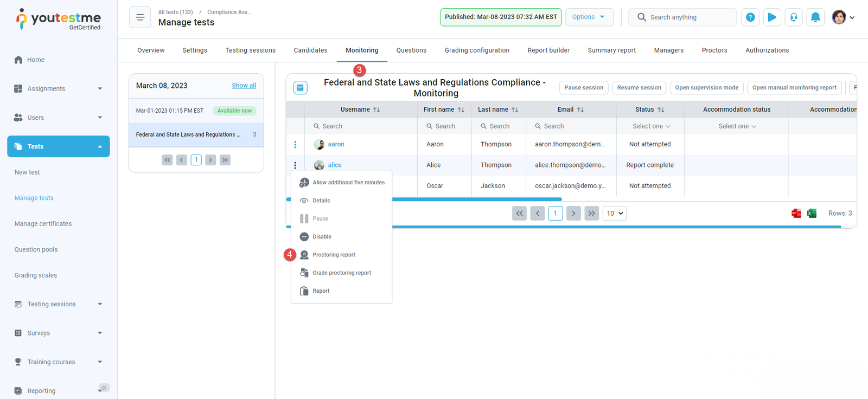Collapse the left sidebar with double-chevron
The width and height of the screenshot is (868, 399).
[104, 388]
